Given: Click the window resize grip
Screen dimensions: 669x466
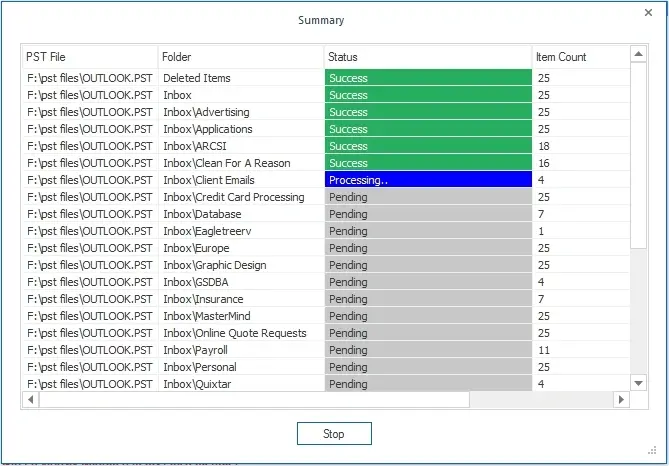Looking at the screenshot, I should (652, 450).
